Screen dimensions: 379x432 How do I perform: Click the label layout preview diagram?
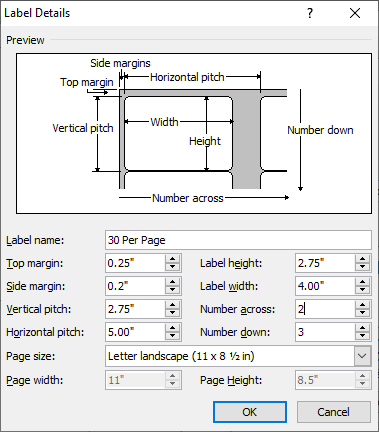coord(194,133)
